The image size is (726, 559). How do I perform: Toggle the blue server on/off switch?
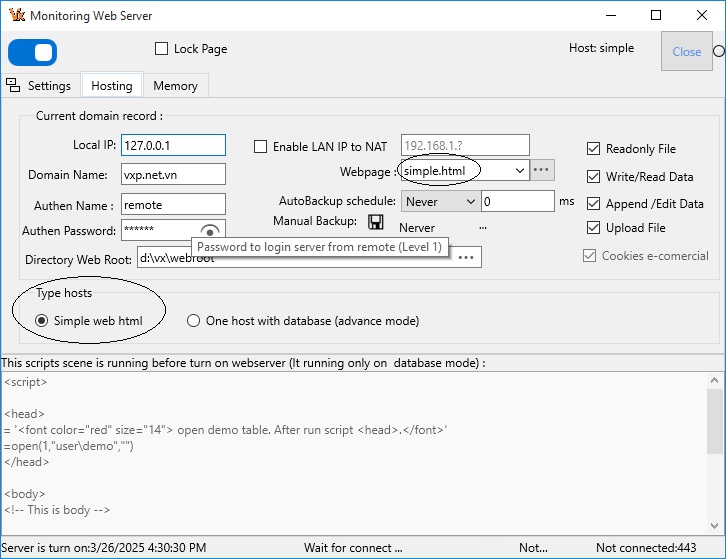(x=33, y=53)
